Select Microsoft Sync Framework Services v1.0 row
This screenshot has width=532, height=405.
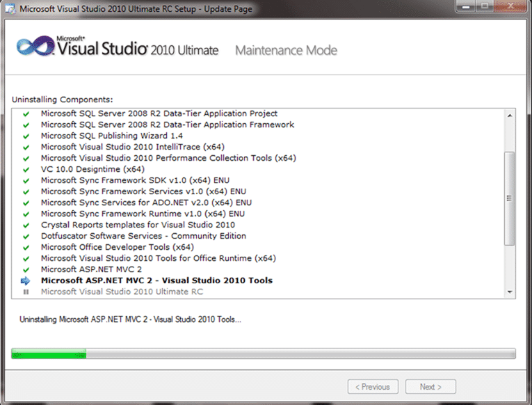[143, 191]
